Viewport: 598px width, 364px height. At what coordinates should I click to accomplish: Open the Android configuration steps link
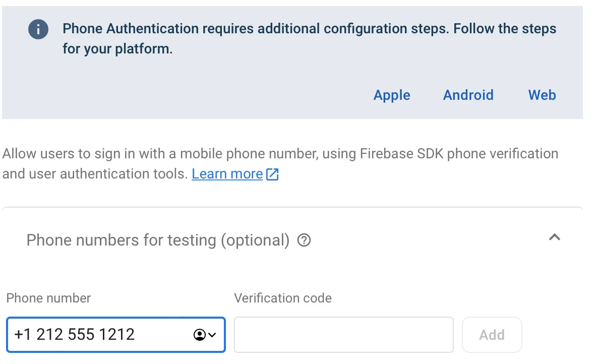468,95
